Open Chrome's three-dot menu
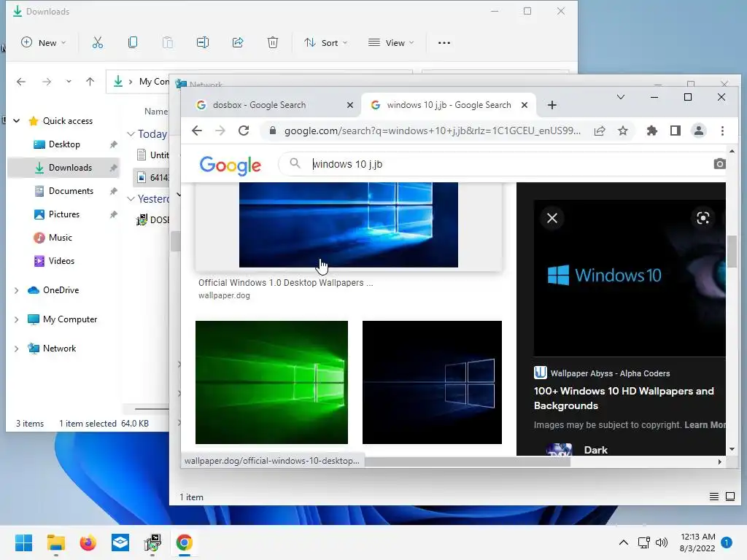 (722, 131)
